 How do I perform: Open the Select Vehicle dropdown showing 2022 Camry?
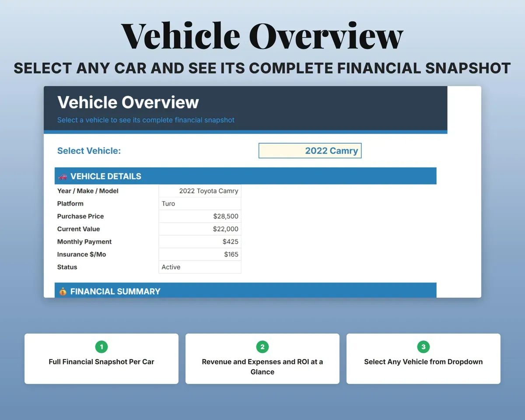point(310,150)
